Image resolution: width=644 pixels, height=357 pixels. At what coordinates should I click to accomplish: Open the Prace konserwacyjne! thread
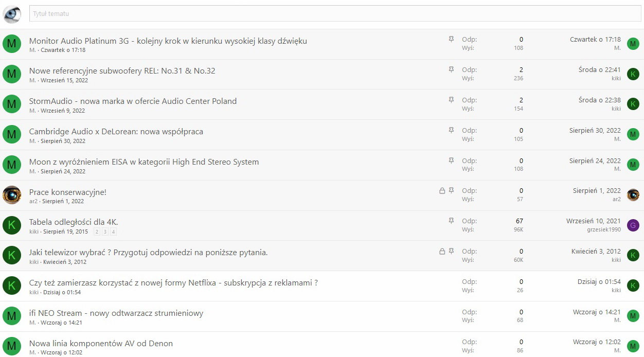point(68,192)
